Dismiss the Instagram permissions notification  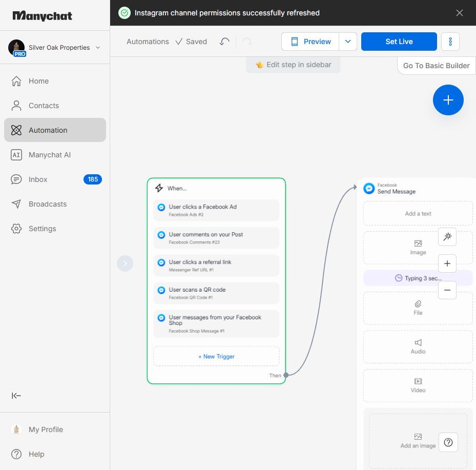coord(459,13)
